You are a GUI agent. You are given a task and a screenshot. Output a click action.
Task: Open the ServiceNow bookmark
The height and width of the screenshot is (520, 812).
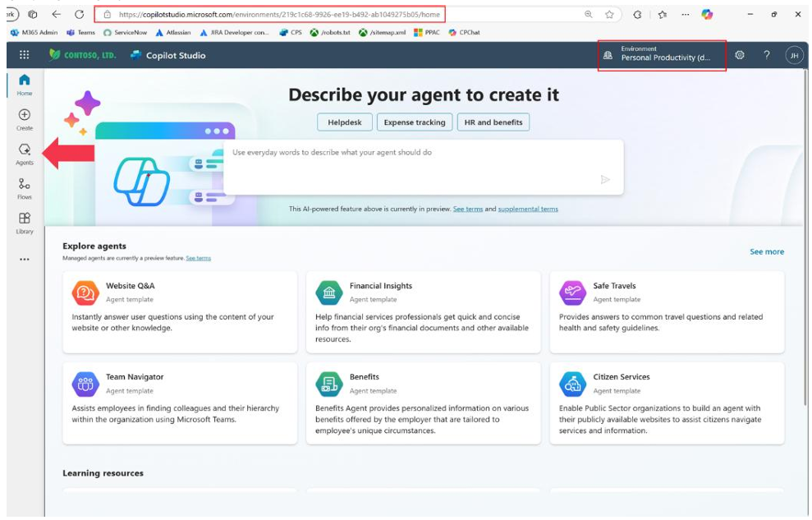(x=126, y=32)
